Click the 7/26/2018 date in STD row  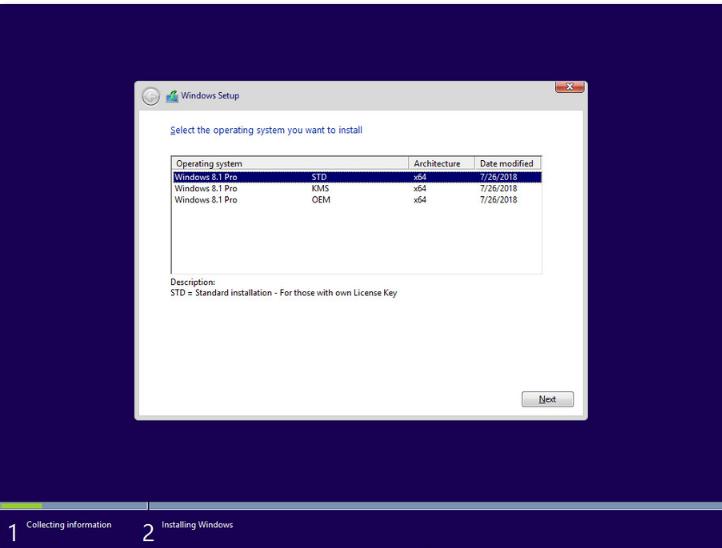click(x=498, y=177)
